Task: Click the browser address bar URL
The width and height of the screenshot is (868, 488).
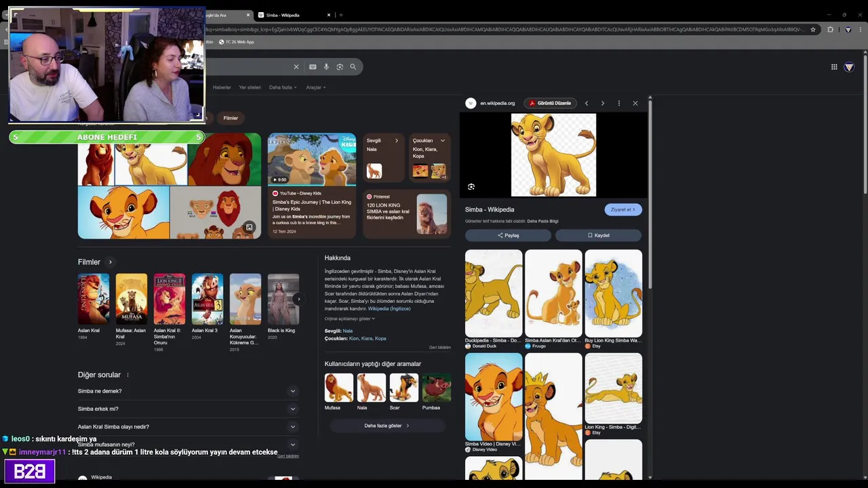Action: click(505, 29)
